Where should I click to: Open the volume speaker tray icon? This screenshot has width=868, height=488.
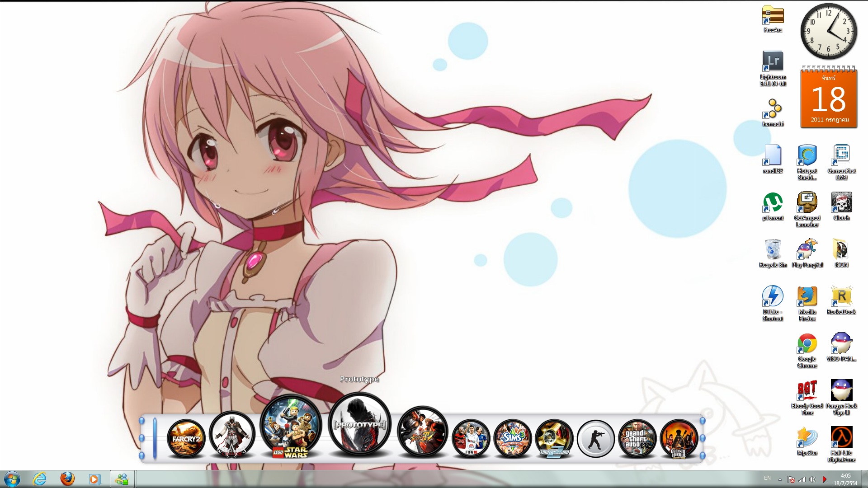click(x=813, y=479)
